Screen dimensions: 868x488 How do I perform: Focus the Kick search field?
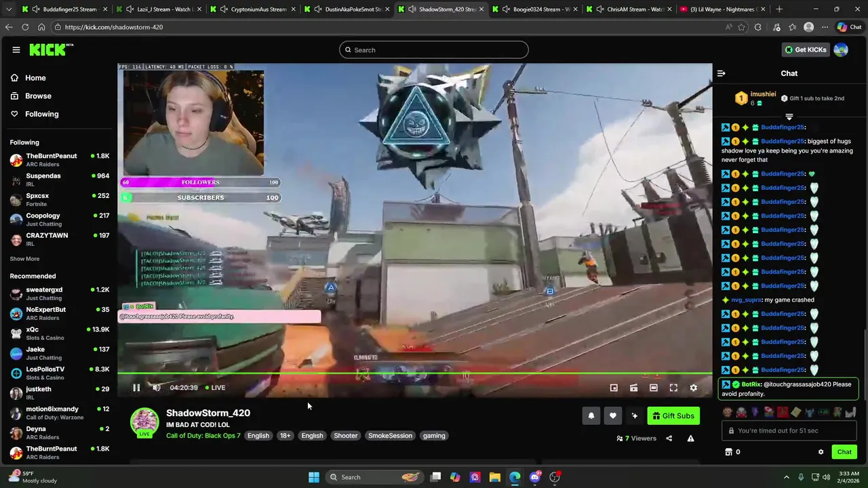click(434, 49)
